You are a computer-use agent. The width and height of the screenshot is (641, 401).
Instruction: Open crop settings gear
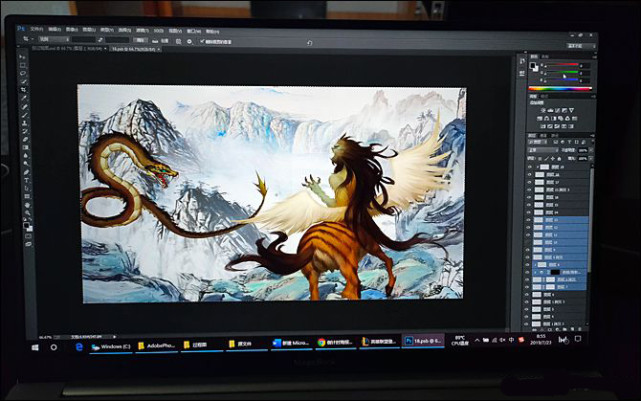pyautogui.click(x=189, y=41)
